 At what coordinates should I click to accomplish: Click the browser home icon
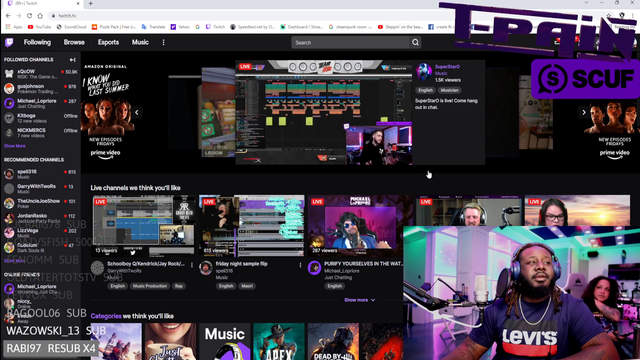click(x=40, y=16)
